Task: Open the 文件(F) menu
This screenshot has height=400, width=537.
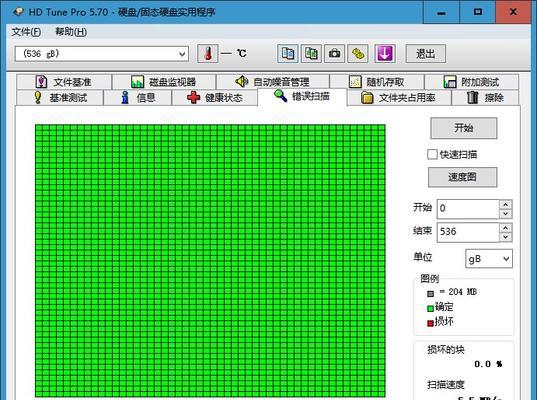Action: coord(26,32)
